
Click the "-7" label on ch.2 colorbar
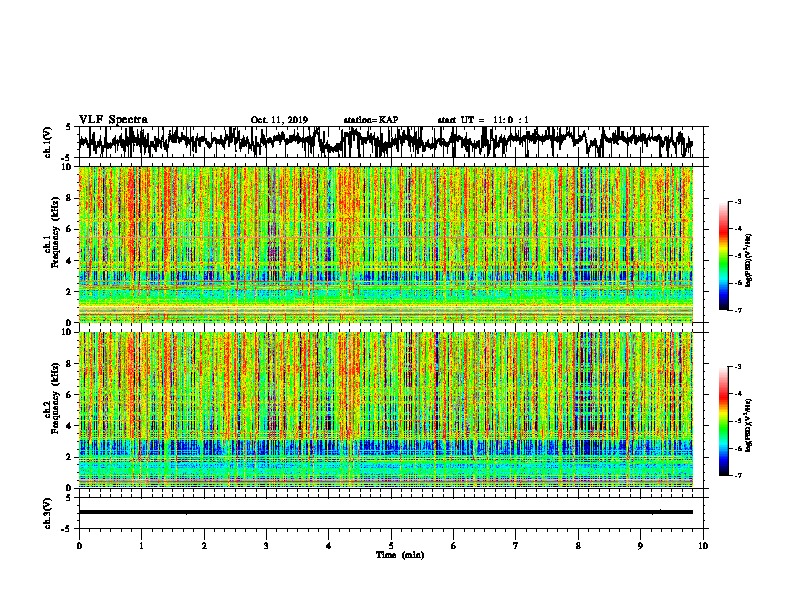(737, 476)
